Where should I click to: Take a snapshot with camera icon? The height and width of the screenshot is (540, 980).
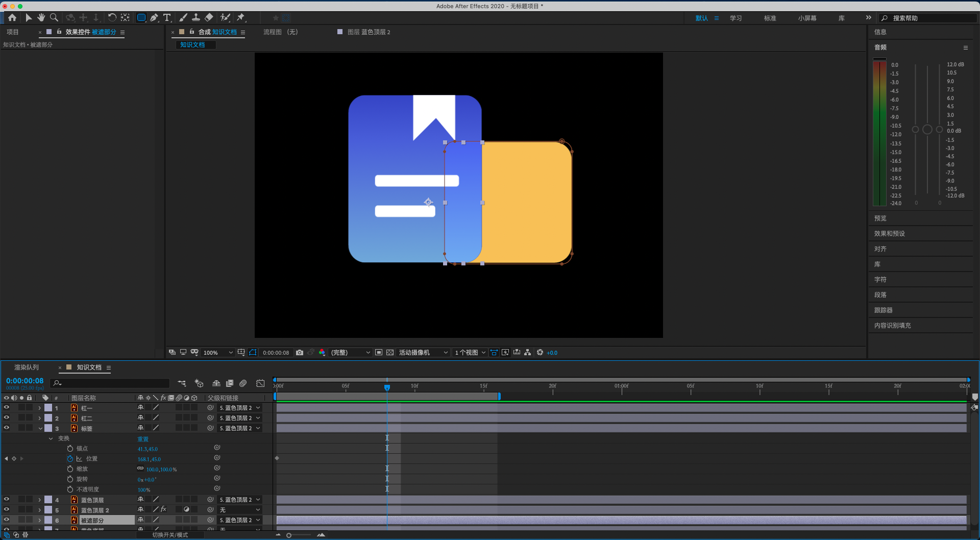300,353
